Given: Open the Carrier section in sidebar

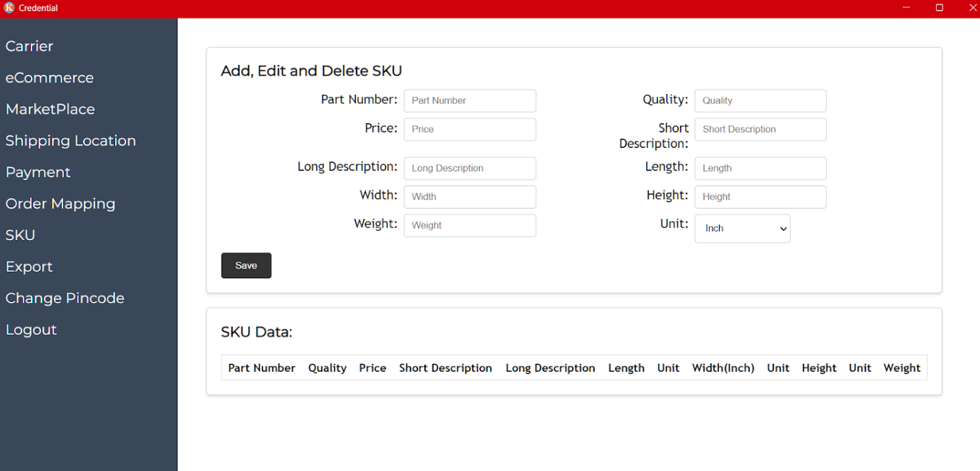Looking at the screenshot, I should pyautogui.click(x=30, y=46).
